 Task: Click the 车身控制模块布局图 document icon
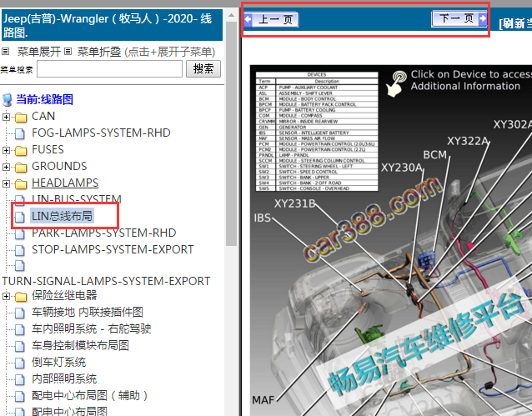click(x=20, y=346)
